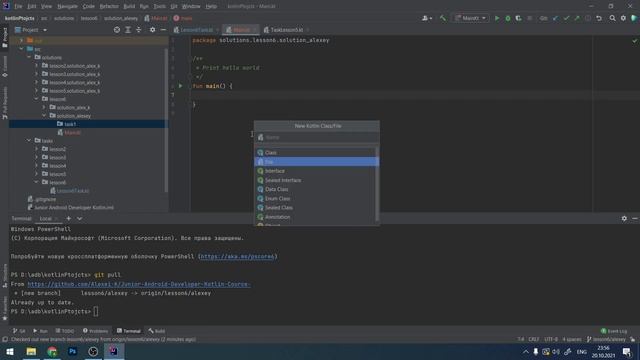640x360 pixels.
Task: Click Git branch widget in status bar
Action: coord(606,340)
